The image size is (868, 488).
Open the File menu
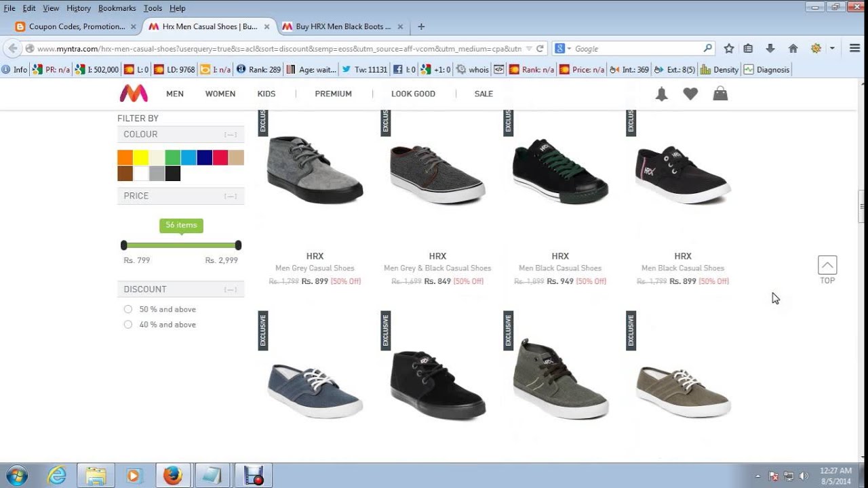[x=9, y=8]
